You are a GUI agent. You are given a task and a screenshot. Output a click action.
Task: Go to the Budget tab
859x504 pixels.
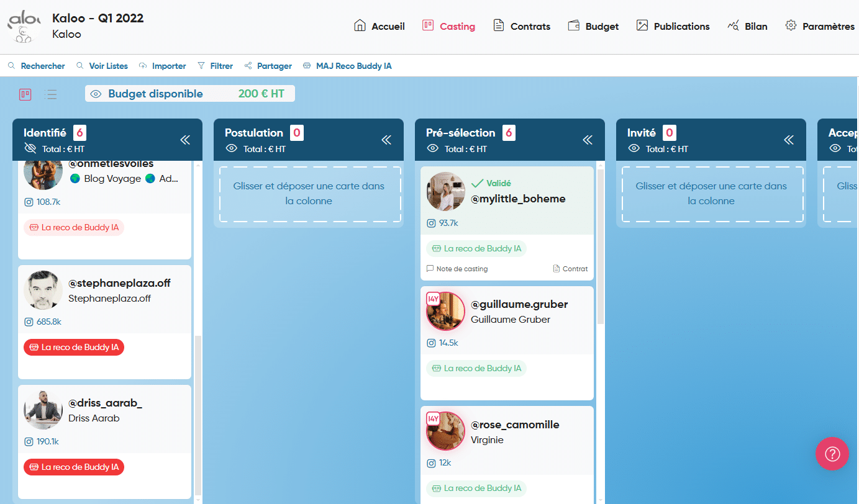[593, 26]
